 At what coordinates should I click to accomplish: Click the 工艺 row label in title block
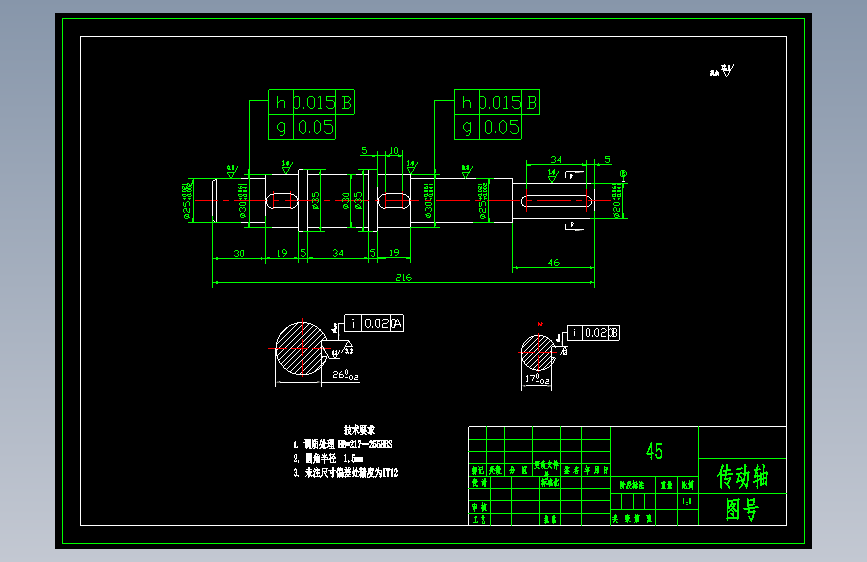479,519
